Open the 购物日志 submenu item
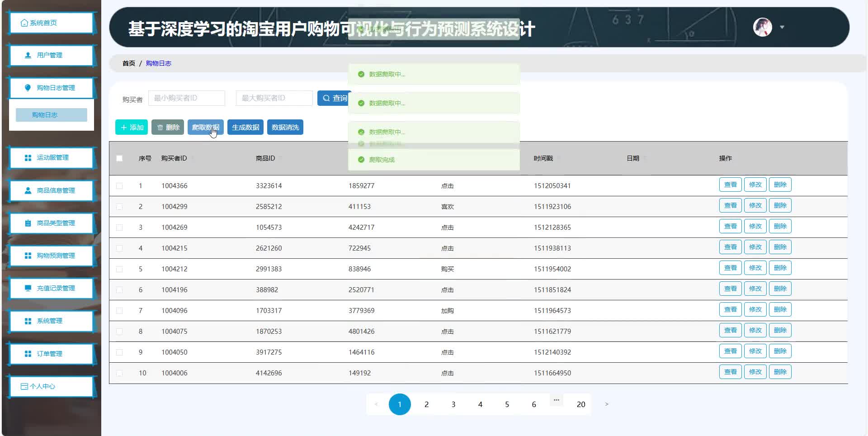The image size is (868, 436). click(x=45, y=114)
